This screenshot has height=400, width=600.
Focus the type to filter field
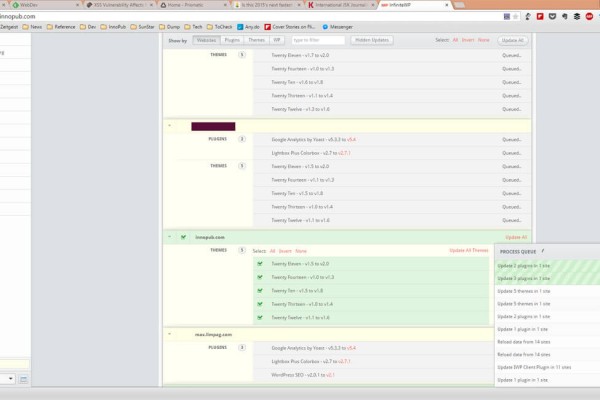[318, 40]
